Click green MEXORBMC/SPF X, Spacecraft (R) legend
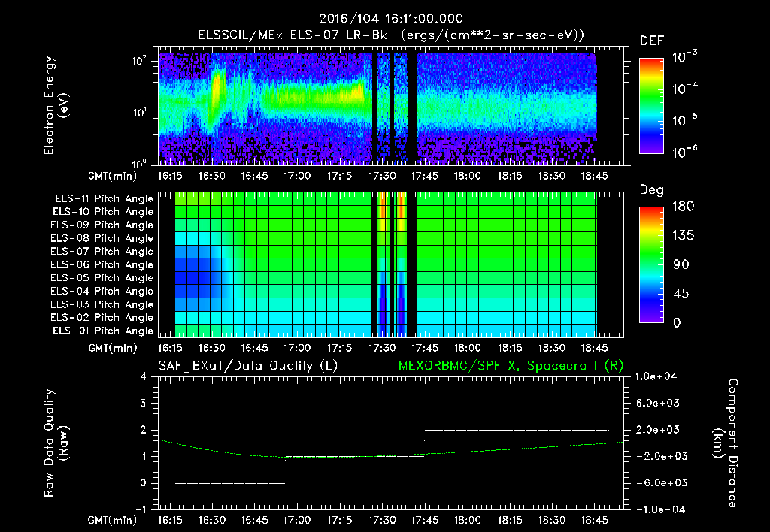 click(511, 366)
